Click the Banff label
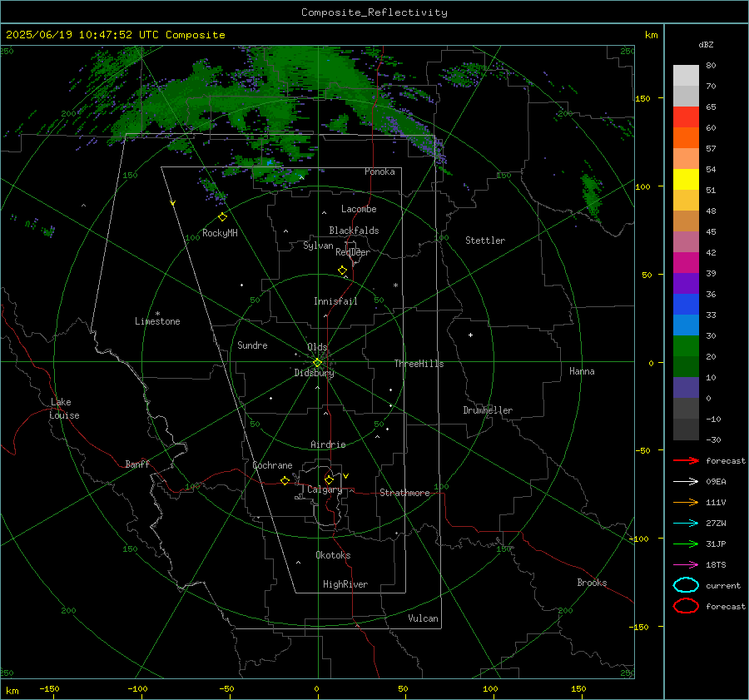Screen dimensions: 749x700 [137, 464]
